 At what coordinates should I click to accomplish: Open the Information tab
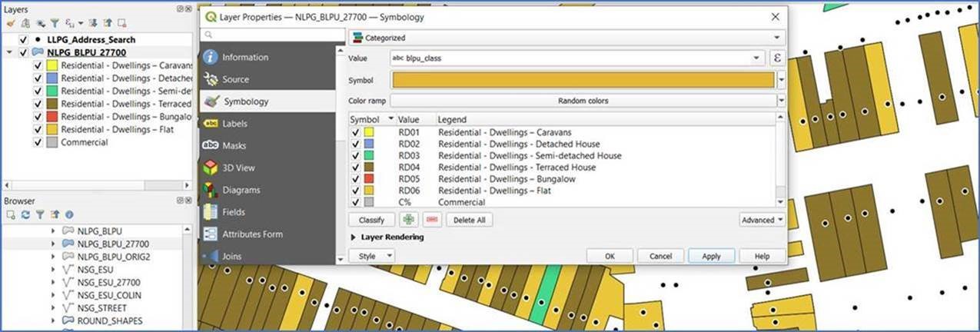(267, 57)
